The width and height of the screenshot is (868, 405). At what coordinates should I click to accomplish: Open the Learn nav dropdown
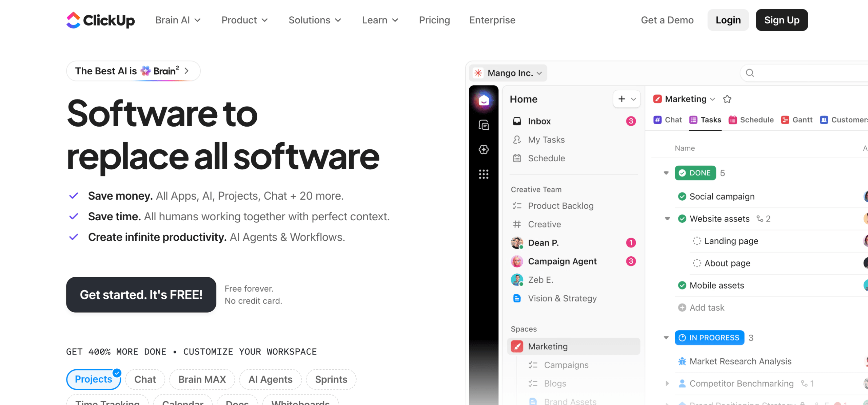click(x=380, y=20)
